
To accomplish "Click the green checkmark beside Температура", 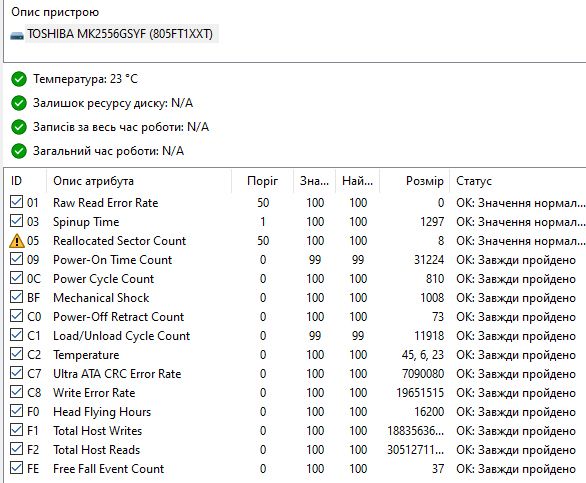I will tap(19, 79).
